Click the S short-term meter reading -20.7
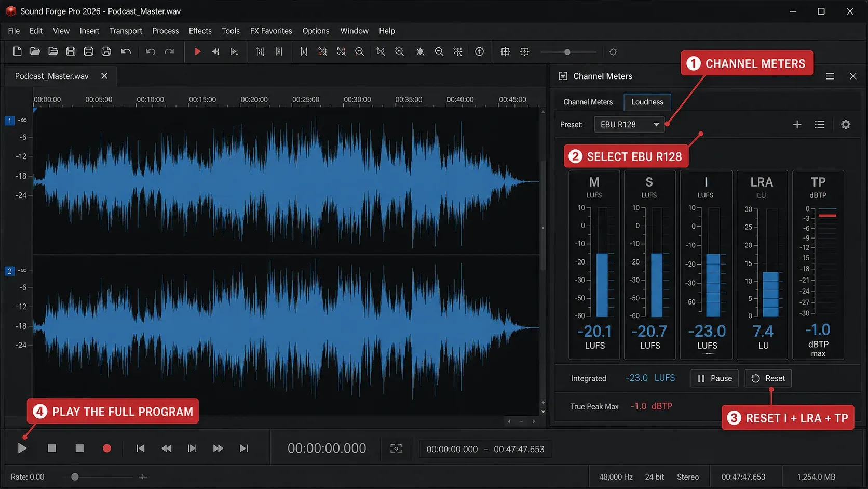 [x=649, y=331]
